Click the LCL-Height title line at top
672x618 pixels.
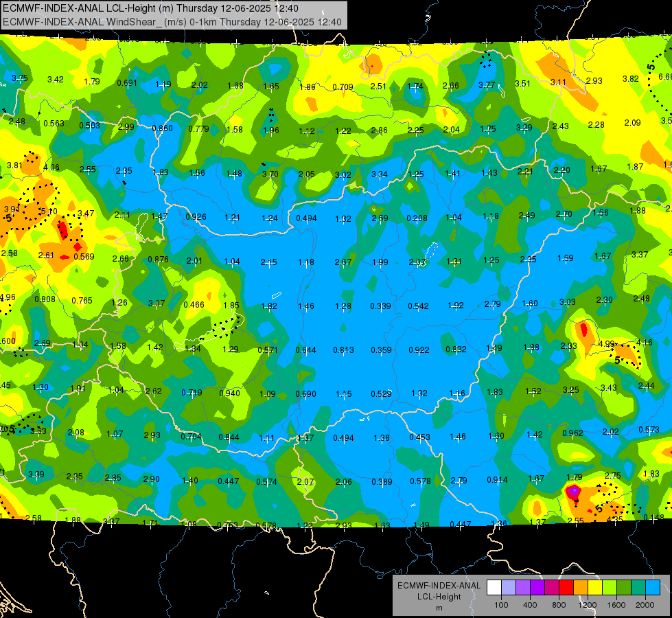[x=150, y=8]
